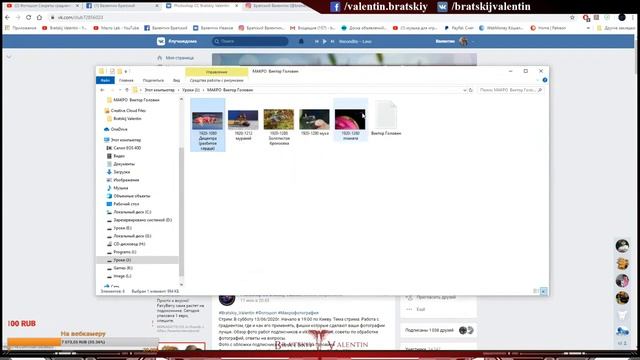Go to Chrome home page
Screen dimensions: 640x360
pos(39,18)
